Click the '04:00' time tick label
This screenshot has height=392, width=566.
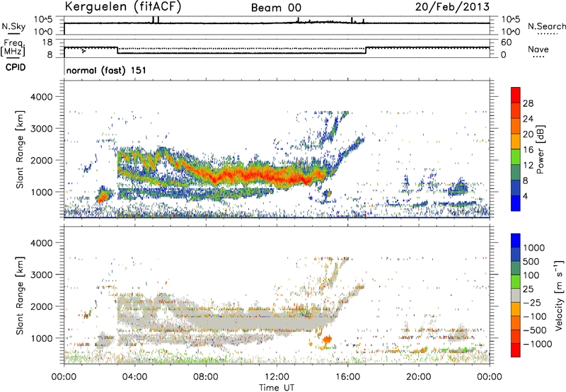134,377
